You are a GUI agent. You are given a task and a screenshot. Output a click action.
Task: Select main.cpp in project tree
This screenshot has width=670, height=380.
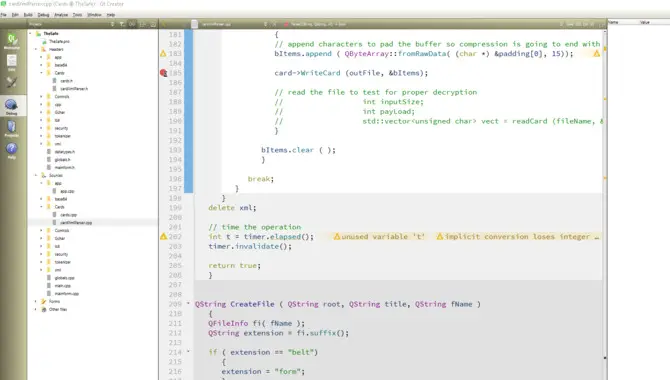(x=63, y=286)
